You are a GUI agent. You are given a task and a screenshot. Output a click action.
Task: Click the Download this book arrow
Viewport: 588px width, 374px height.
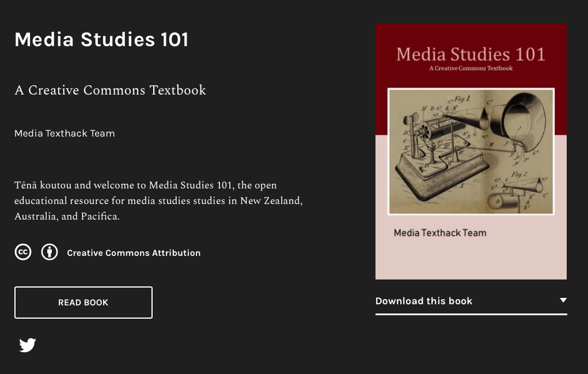(x=563, y=300)
